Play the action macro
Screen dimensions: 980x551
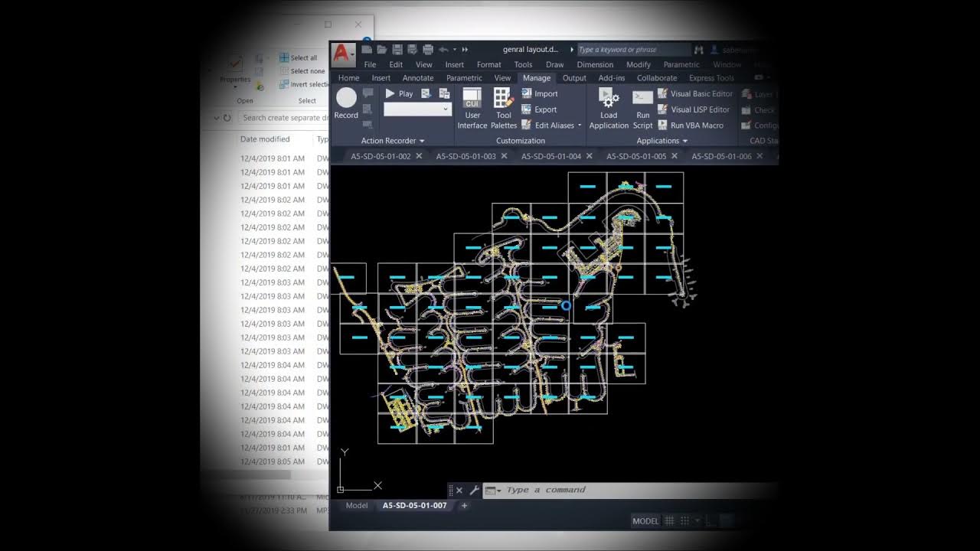coord(399,93)
